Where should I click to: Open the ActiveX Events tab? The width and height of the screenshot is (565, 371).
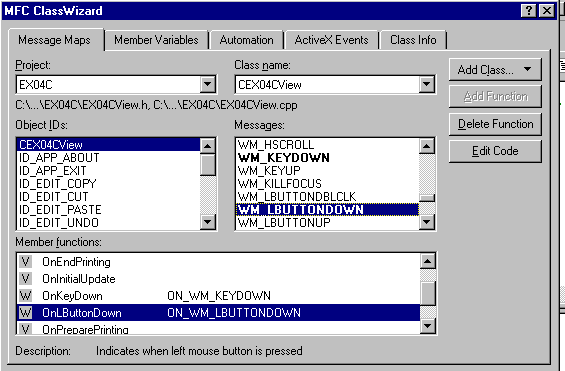click(331, 40)
